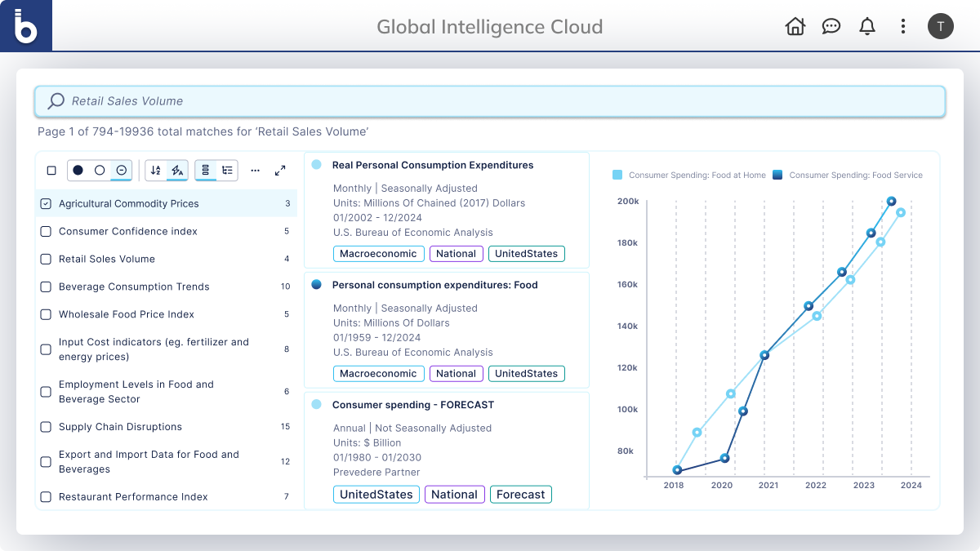Image resolution: width=980 pixels, height=551 pixels.
Task: Check the Consumer Confidence index checkbox
Action: [46, 232]
